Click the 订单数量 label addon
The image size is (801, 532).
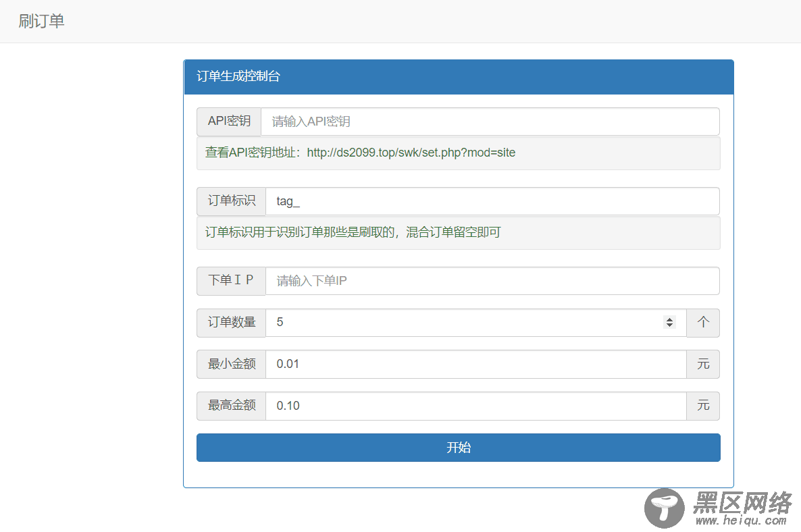point(232,322)
